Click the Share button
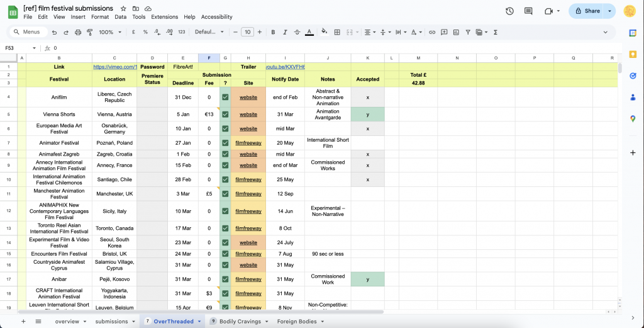Image resolution: width=644 pixels, height=328 pixels. pos(587,11)
